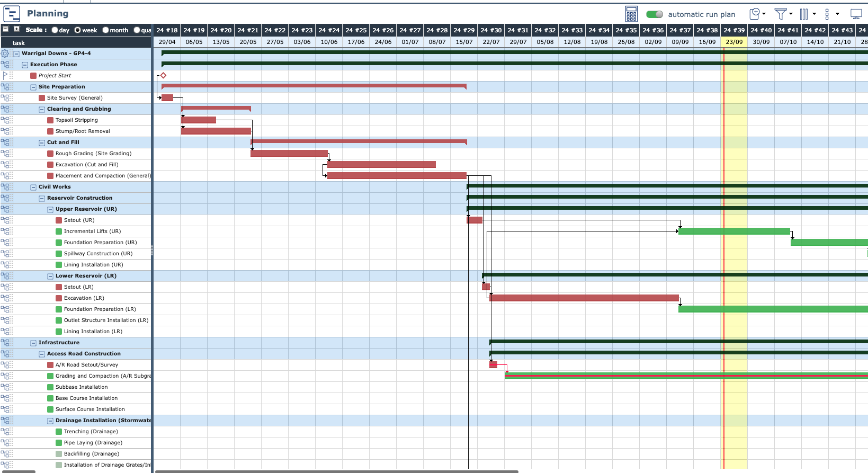Click the red Rough Grading status swatch
This screenshot has height=473, width=868.
pyautogui.click(x=50, y=154)
